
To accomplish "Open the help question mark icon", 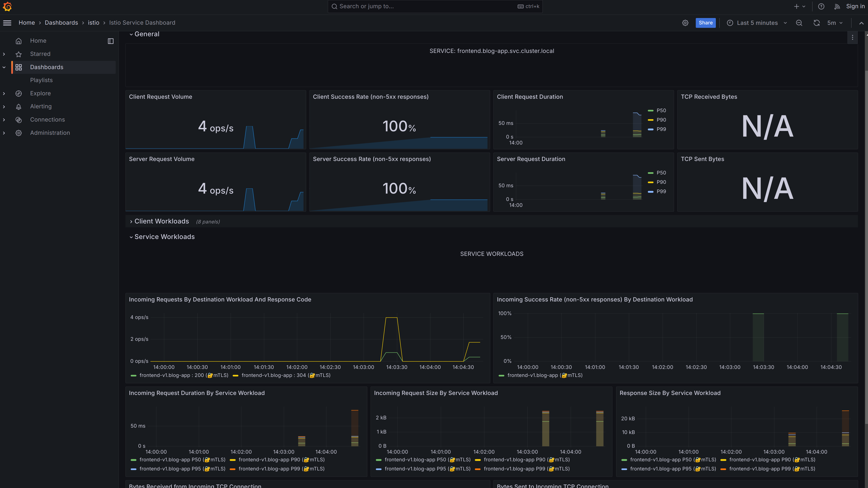I will (x=821, y=6).
